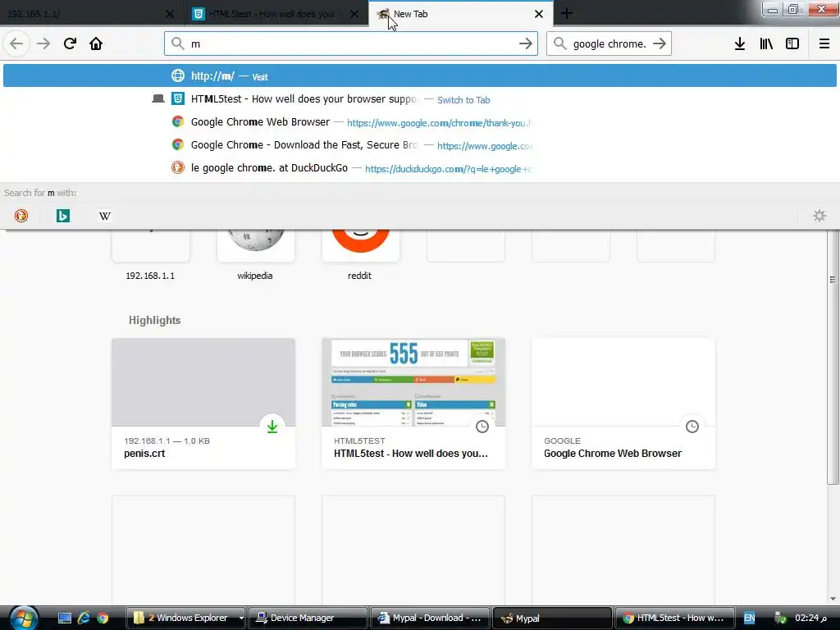The image size is (840, 630).
Task: Open search settings gear icon
Action: pos(819,216)
